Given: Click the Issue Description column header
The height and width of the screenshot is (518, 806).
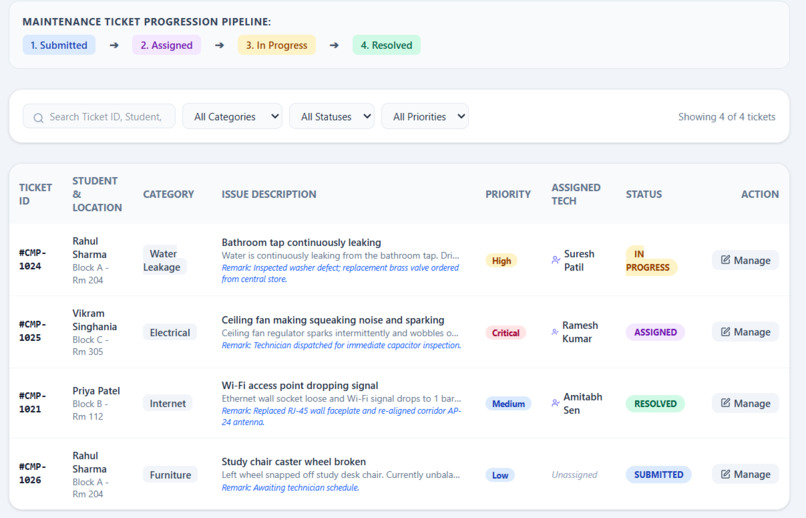Looking at the screenshot, I should 269,194.
